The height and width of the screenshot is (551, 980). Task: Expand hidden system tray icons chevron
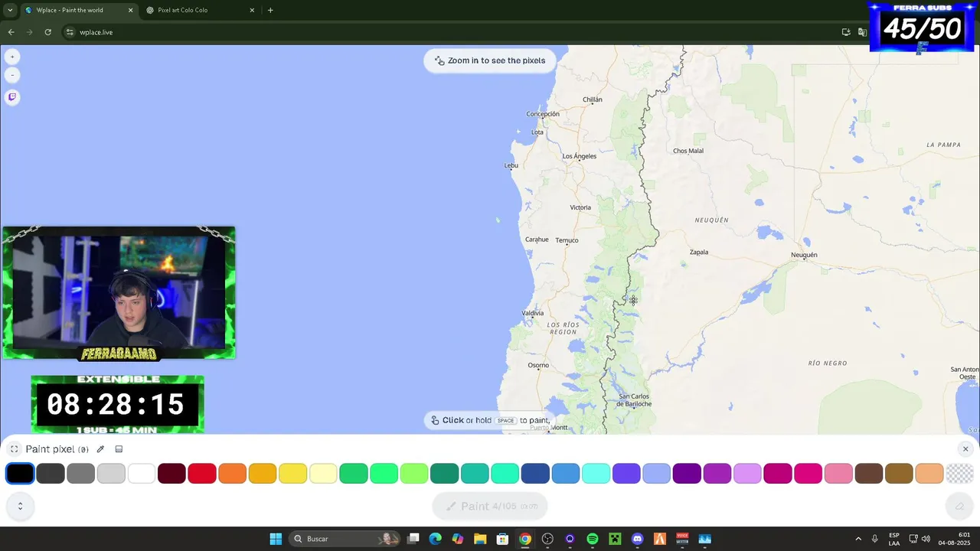click(858, 539)
